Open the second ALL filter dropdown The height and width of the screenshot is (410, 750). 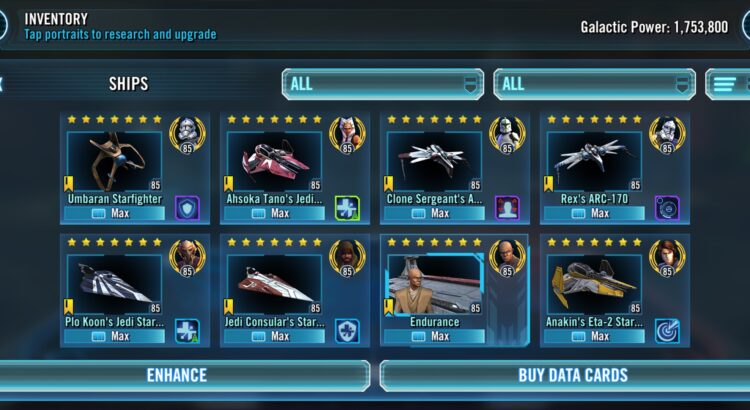pyautogui.click(x=595, y=84)
